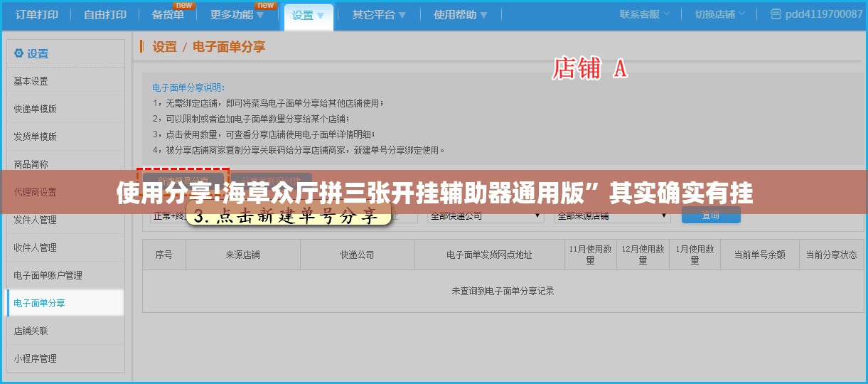Open the 订单打印 tab
Viewport: 868px width, 384px height.
click(37, 14)
